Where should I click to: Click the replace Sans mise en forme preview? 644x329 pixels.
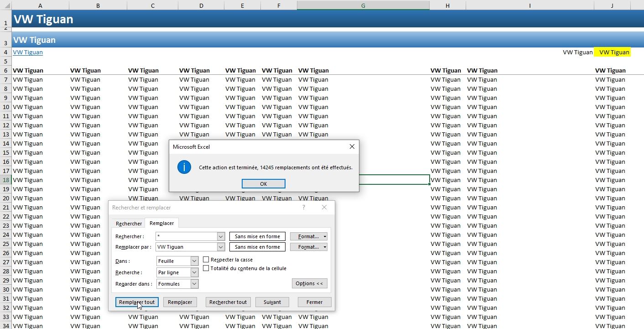click(x=257, y=247)
